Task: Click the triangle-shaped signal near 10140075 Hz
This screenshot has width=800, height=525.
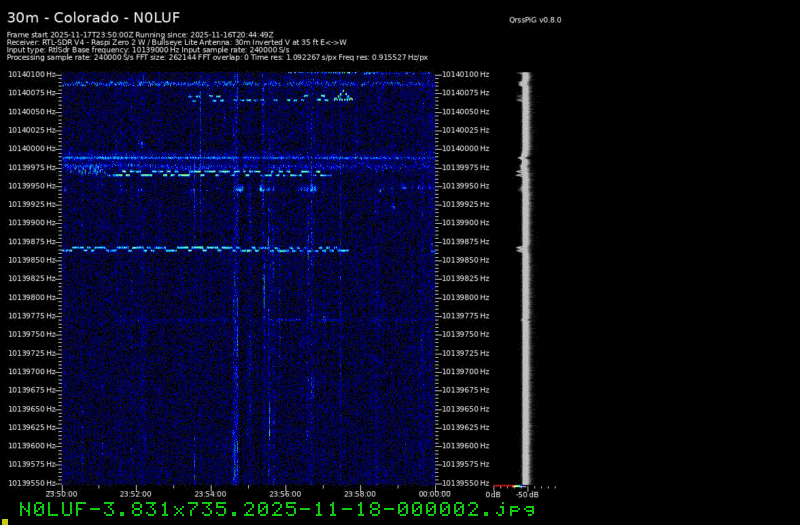Action: click(343, 96)
